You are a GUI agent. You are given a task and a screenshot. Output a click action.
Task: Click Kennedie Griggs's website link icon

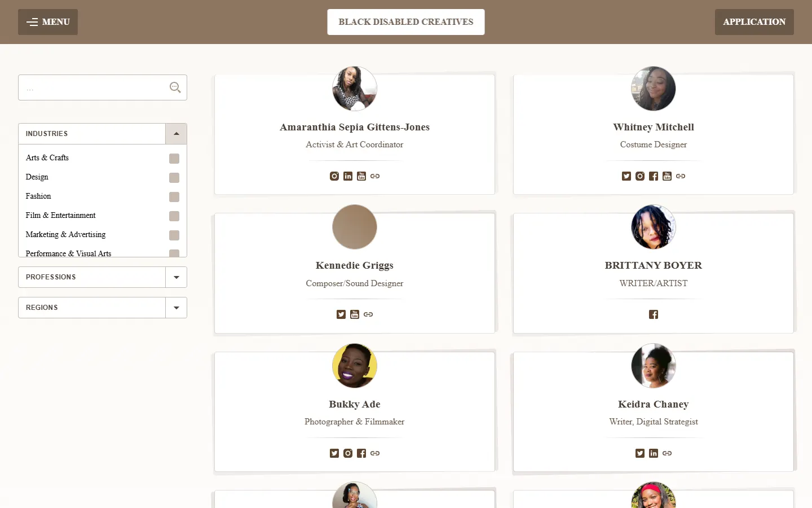[368, 314]
